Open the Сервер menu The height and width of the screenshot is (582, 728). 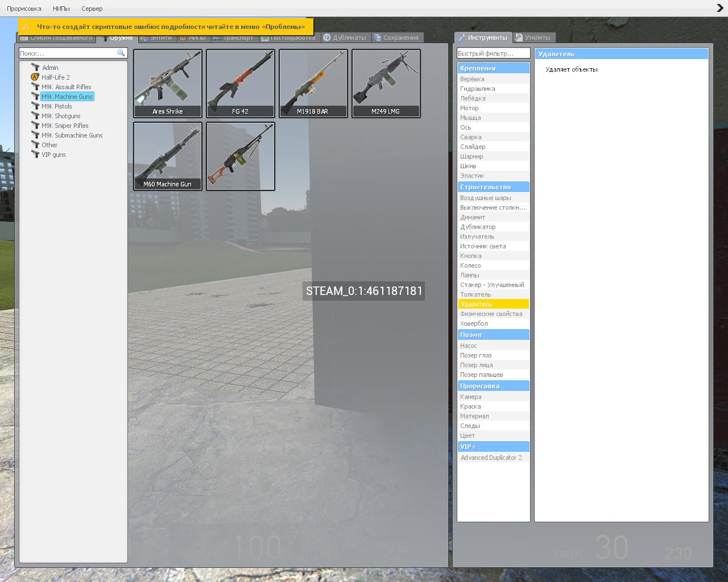point(92,9)
